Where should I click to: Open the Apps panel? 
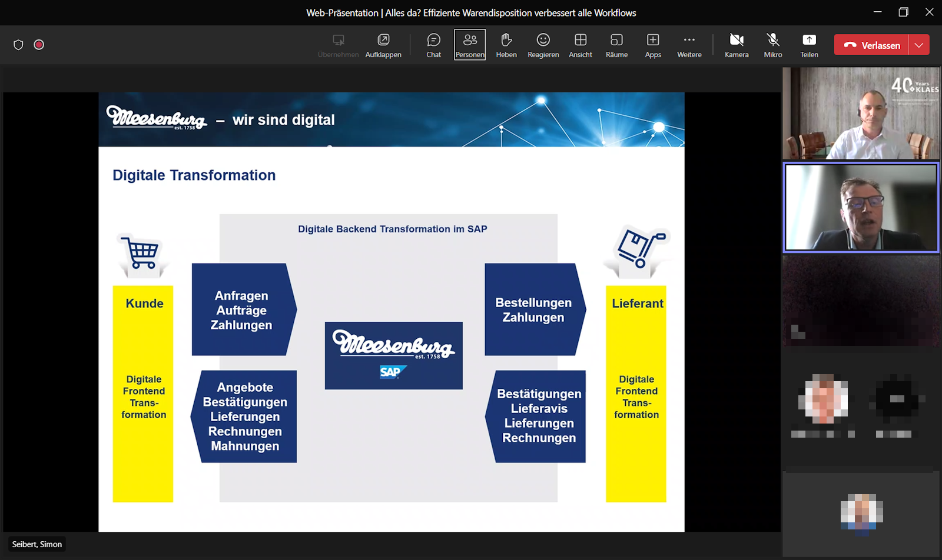[653, 45]
